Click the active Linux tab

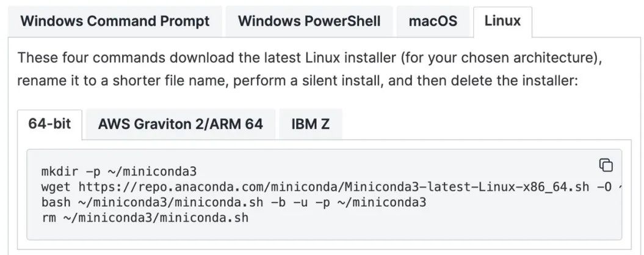coord(502,21)
